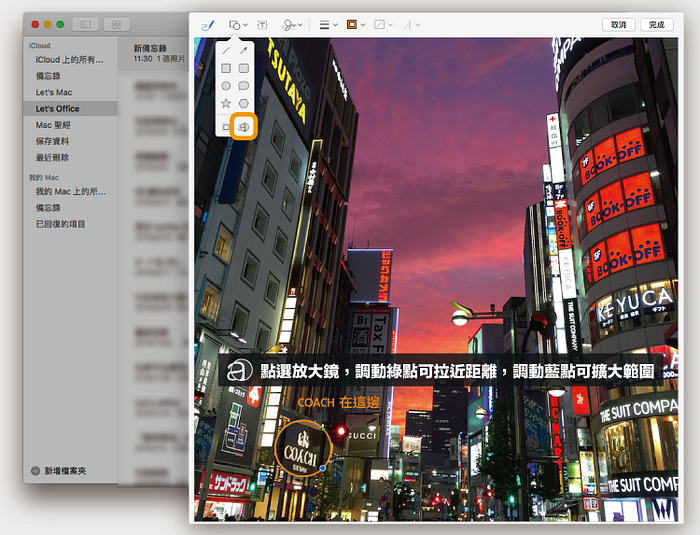
Task: Click the 取消 cancel button
Action: point(618,25)
